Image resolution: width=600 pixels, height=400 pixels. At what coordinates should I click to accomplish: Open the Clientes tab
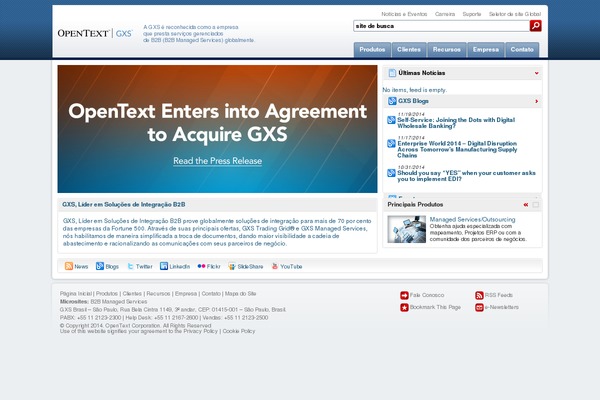click(x=409, y=50)
